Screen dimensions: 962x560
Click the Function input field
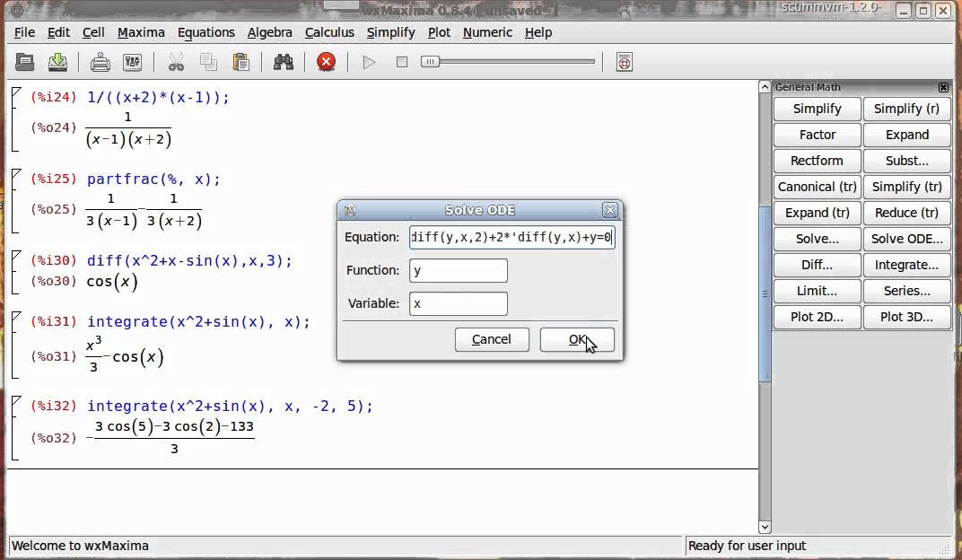pos(459,270)
